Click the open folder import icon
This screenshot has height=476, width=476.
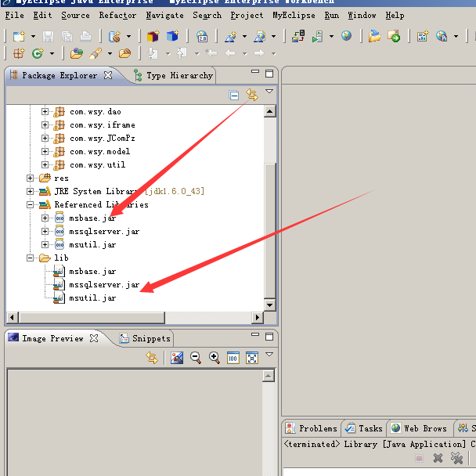(x=374, y=36)
